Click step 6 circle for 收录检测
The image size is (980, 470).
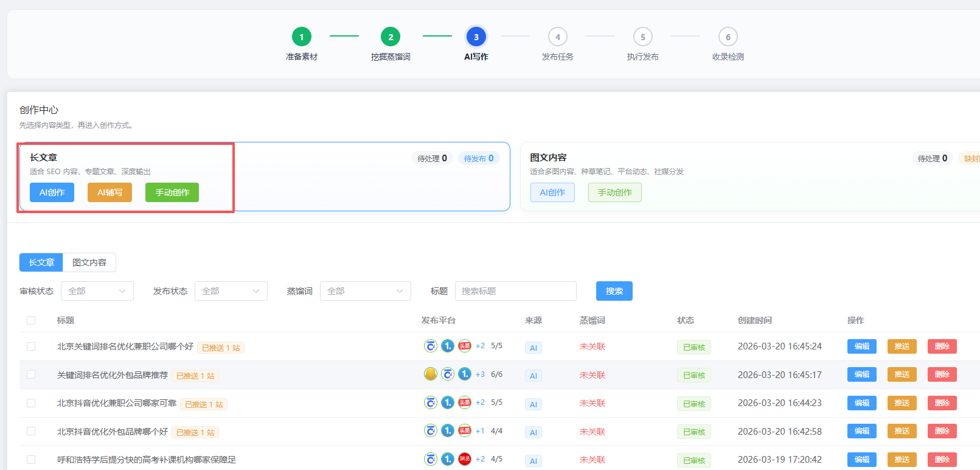(x=728, y=37)
